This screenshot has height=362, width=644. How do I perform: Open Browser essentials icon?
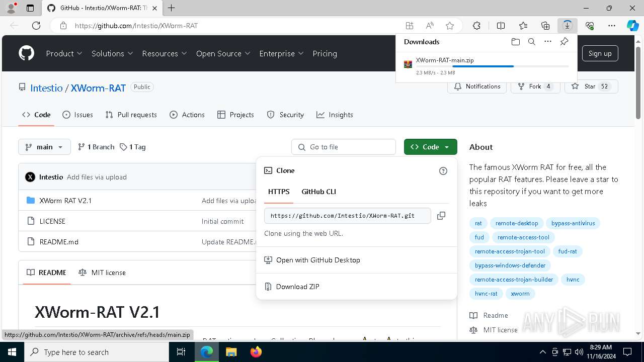(x=590, y=26)
